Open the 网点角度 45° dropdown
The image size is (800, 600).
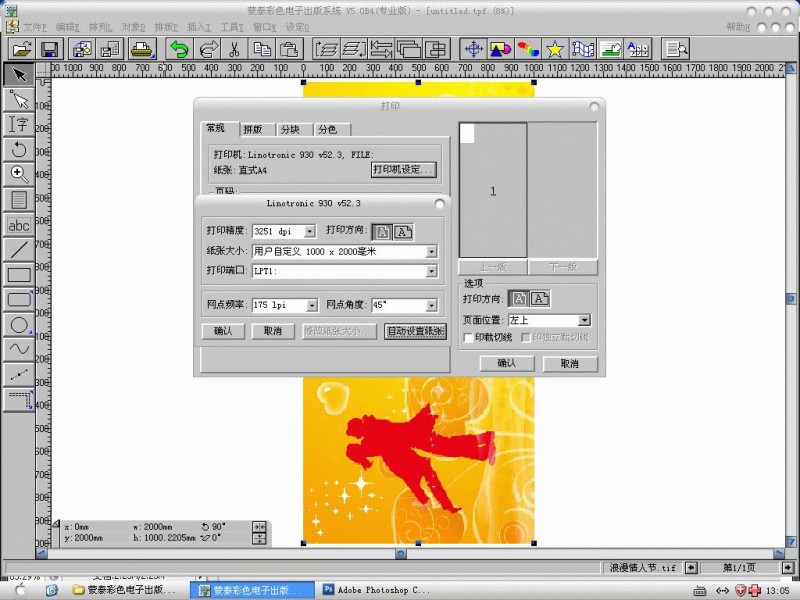point(431,305)
